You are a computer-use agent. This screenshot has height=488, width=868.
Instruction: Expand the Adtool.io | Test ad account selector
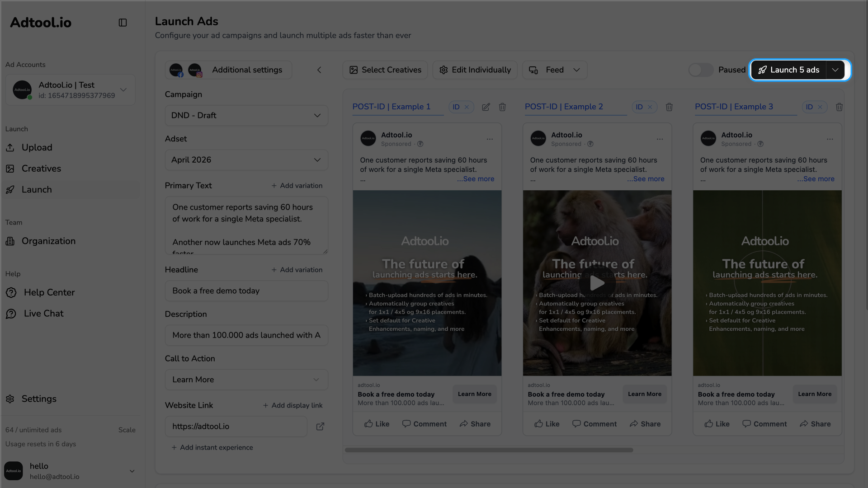71,90
